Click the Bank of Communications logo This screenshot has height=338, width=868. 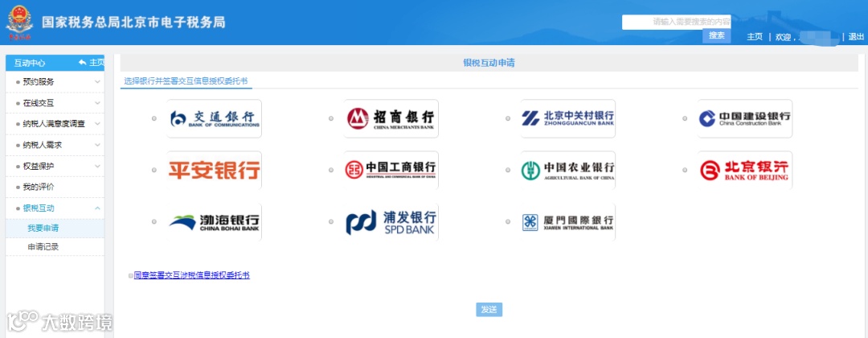[x=215, y=118]
